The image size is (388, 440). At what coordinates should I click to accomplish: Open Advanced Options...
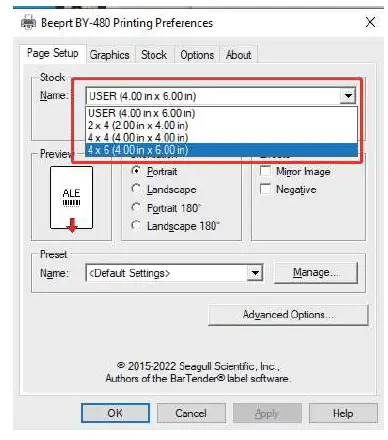288,315
